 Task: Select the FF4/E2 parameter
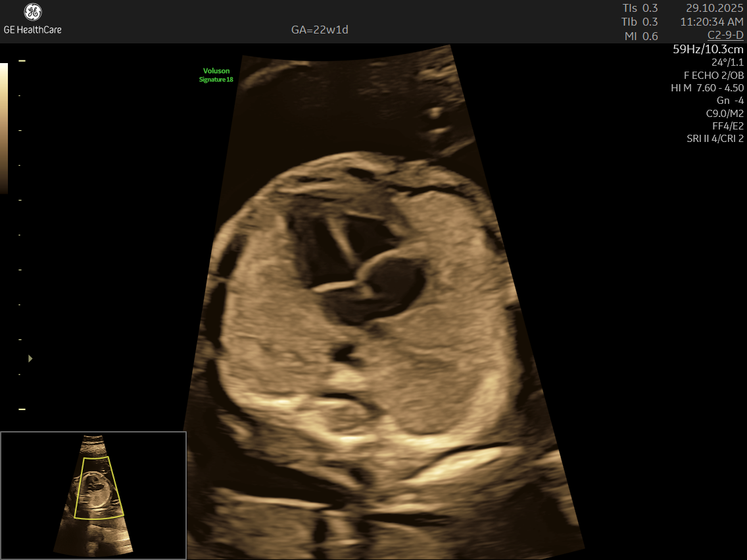click(x=728, y=126)
